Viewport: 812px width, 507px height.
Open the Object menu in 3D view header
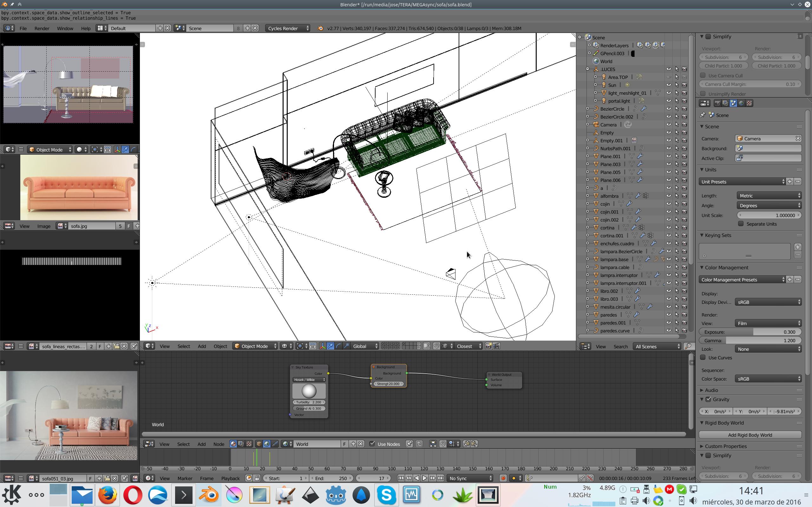(220, 346)
